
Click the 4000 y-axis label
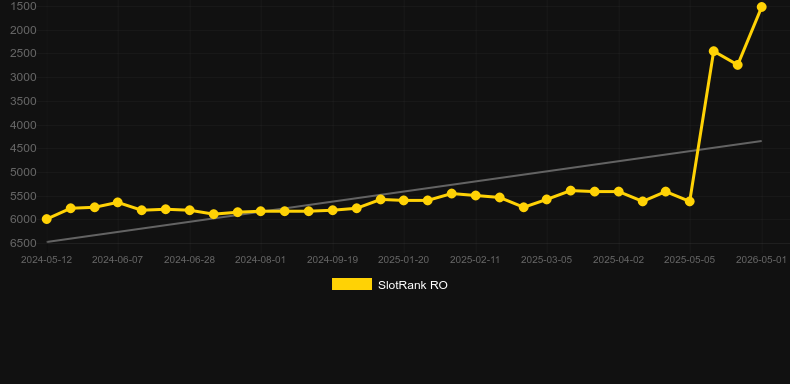[x=23, y=125]
